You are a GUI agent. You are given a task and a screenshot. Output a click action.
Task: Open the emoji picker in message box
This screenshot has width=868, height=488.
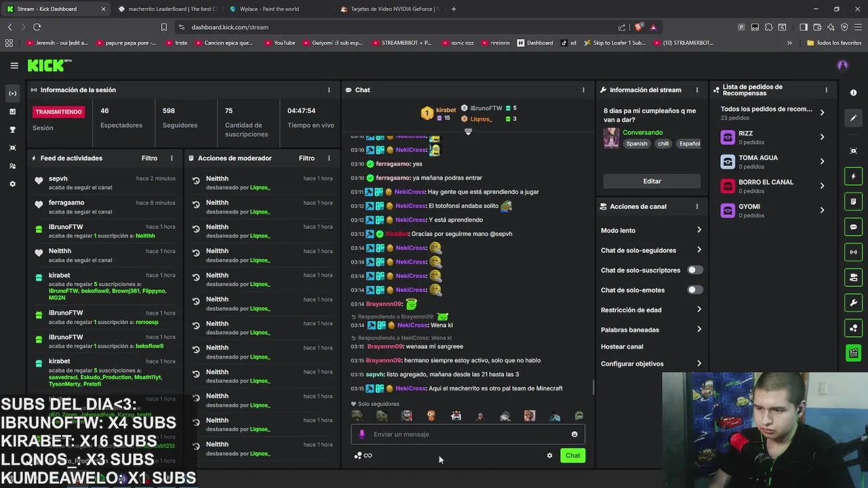point(574,434)
